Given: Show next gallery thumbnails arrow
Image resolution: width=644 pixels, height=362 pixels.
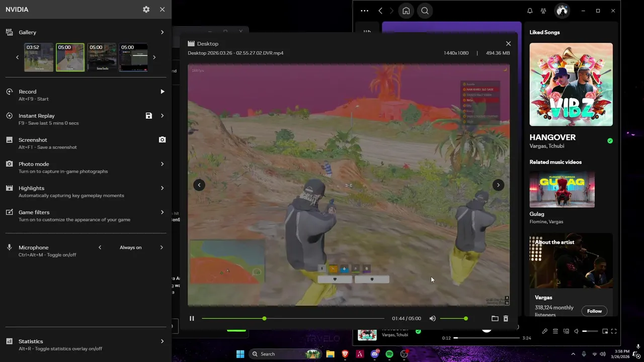Looking at the screenshot, I should [154, 57].
